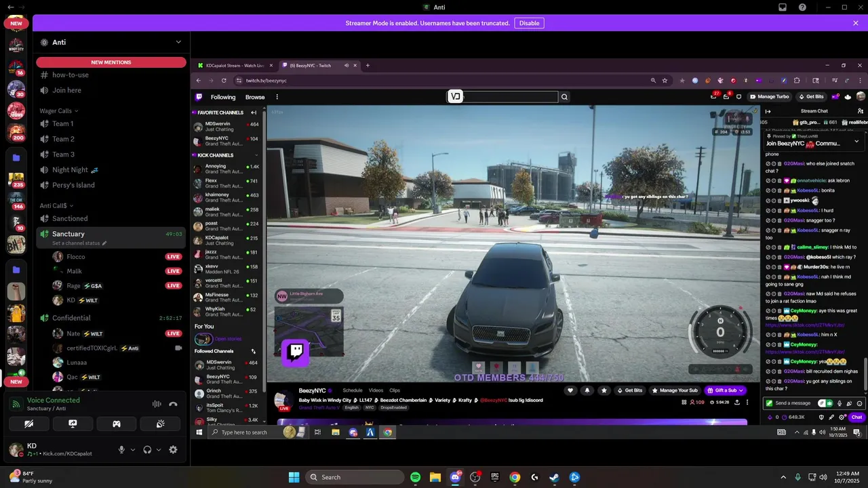
Task: Open the Clips tab under BeezyNYC
Action: point(395,390)
